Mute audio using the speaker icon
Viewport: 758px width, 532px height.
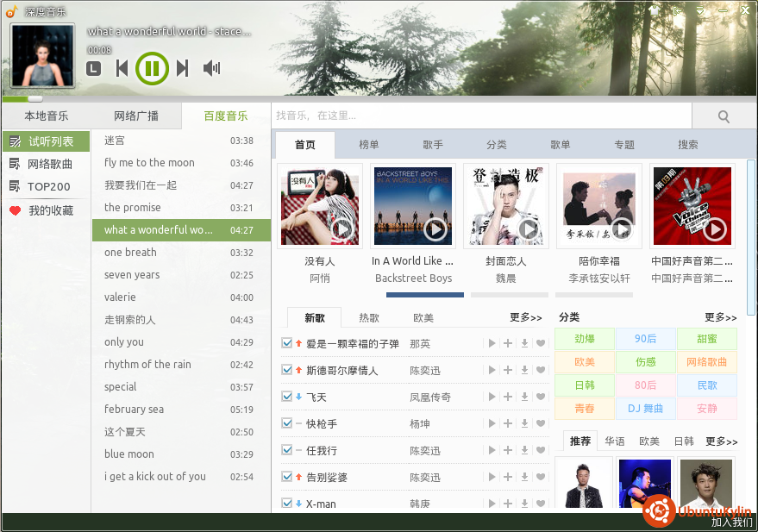point(212,69)
